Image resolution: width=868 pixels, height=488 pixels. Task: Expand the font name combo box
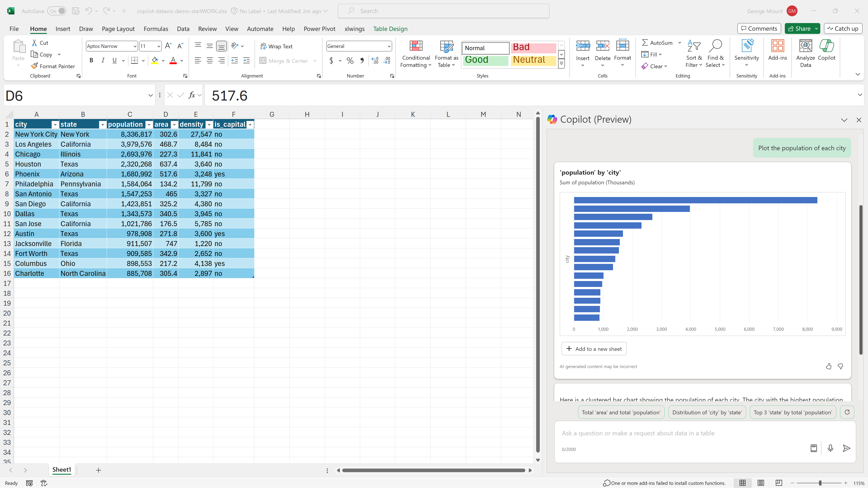(x=135, y=46)
